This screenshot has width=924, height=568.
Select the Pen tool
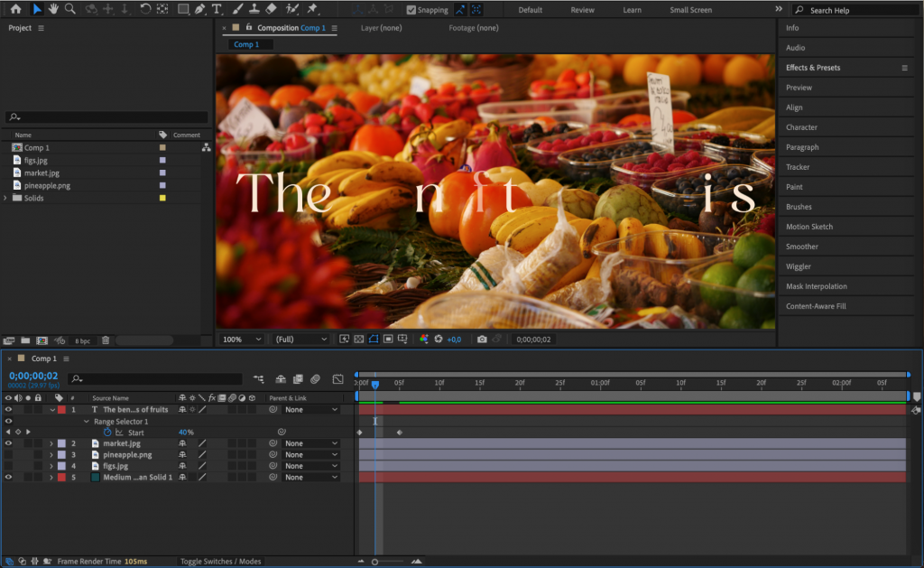[x=199, y=9]
